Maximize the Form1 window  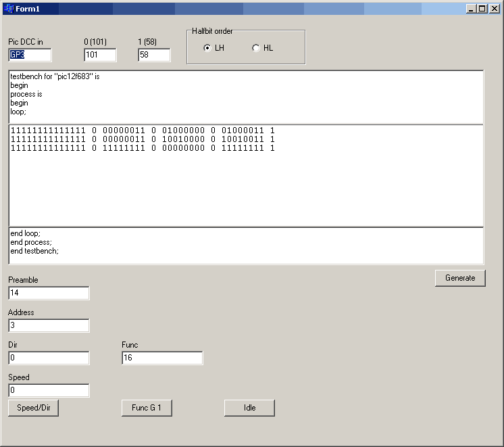[x=482, y=9]
